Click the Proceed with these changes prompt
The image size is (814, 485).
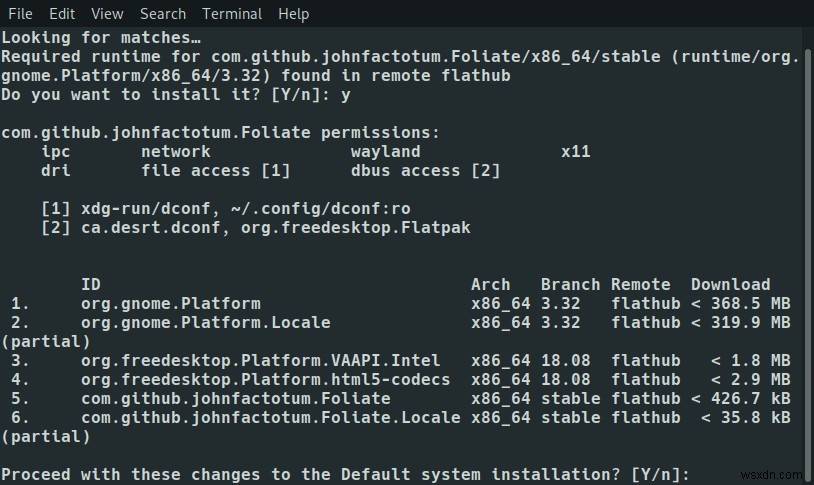pyautogui.click(x=345, y=475)
